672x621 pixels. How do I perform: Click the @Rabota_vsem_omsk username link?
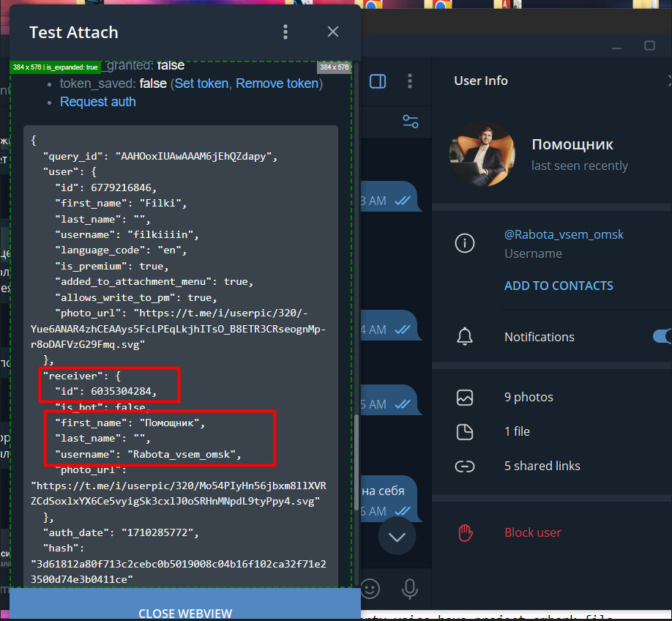[564, 234]
